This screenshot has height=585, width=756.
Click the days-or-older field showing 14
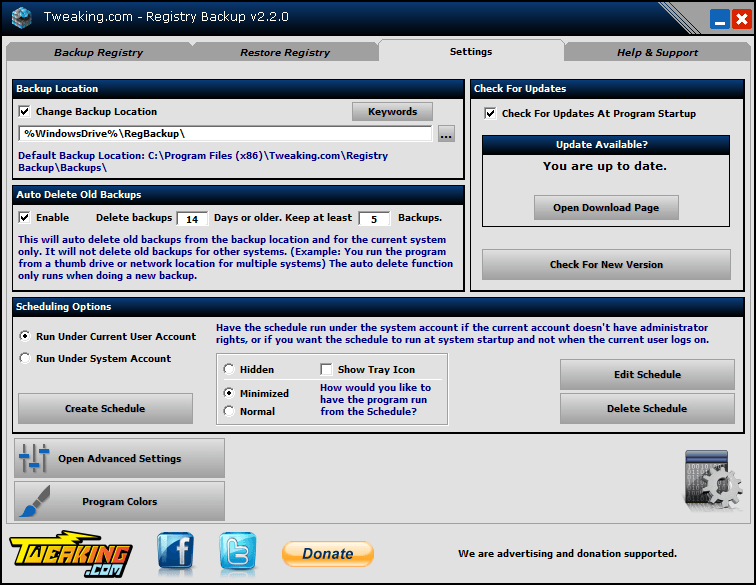pos(192,219)
